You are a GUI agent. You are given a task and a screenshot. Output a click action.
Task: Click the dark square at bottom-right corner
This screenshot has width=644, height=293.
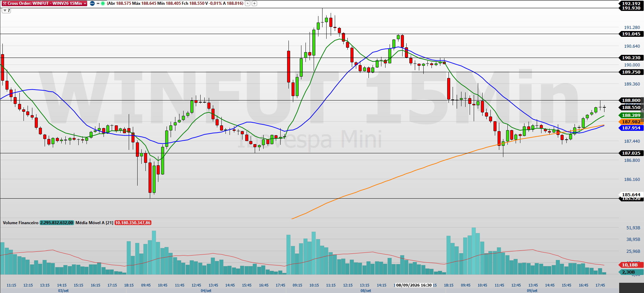(631, 288)
